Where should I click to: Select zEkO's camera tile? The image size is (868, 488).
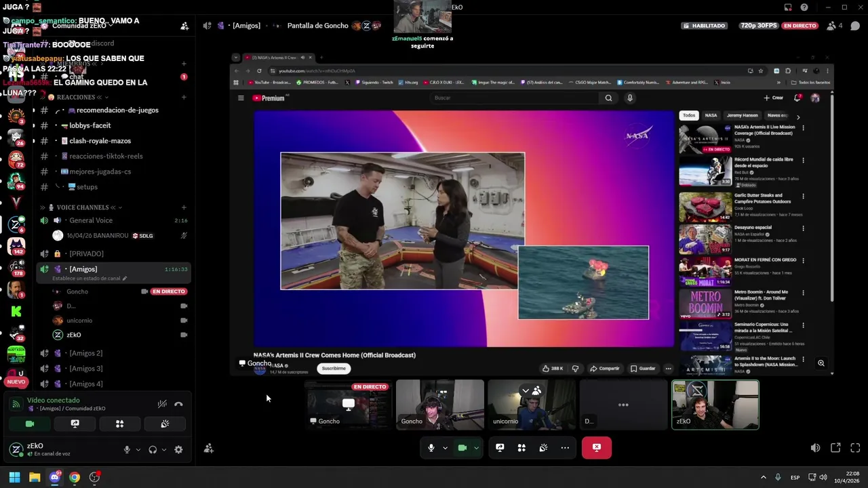(715, 405)
